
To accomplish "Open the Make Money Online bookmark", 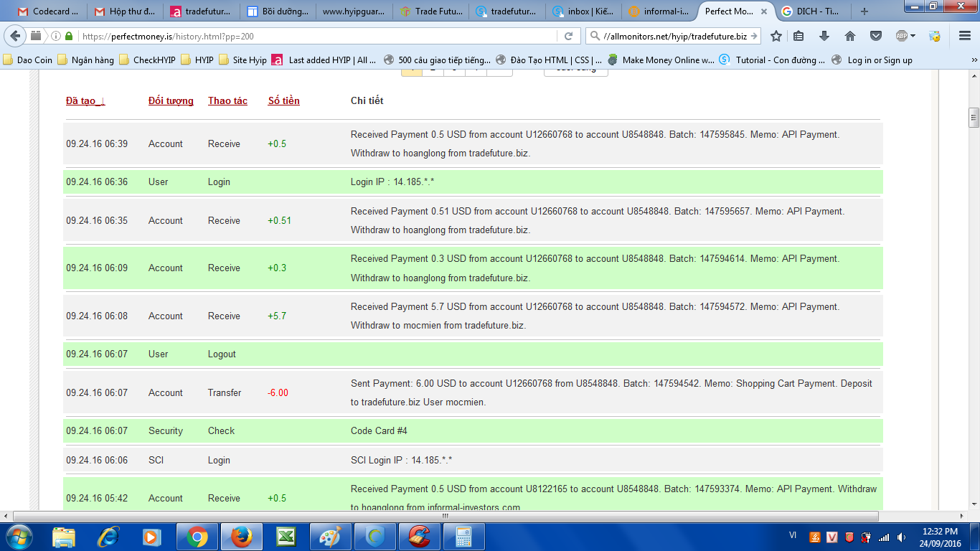I will tap(661, 60).
